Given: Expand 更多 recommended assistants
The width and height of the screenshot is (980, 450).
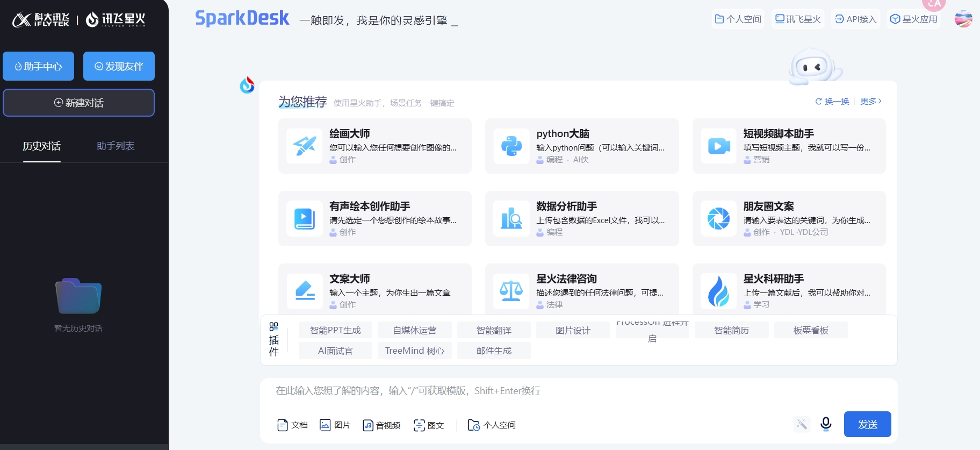Looking at the screenshot, I should (x=871, y=101).
